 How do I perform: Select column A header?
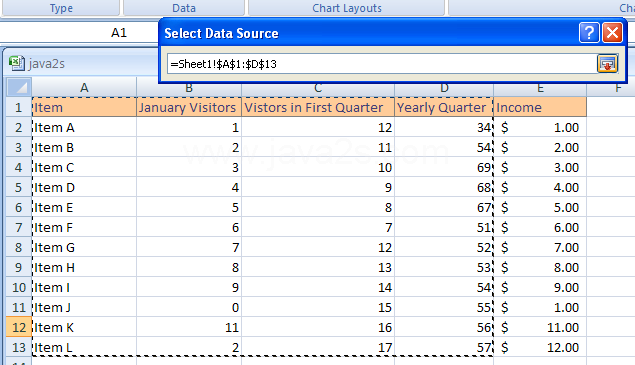[x=84, y=87]
